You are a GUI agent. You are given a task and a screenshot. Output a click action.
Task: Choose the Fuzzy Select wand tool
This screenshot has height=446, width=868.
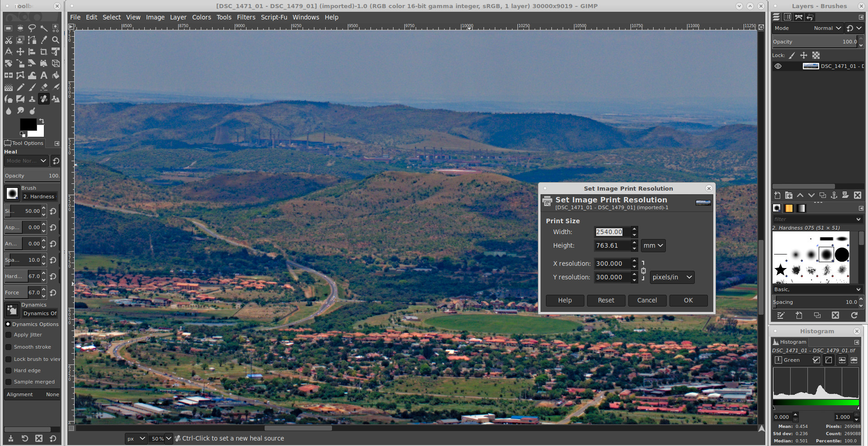point(44,28)
